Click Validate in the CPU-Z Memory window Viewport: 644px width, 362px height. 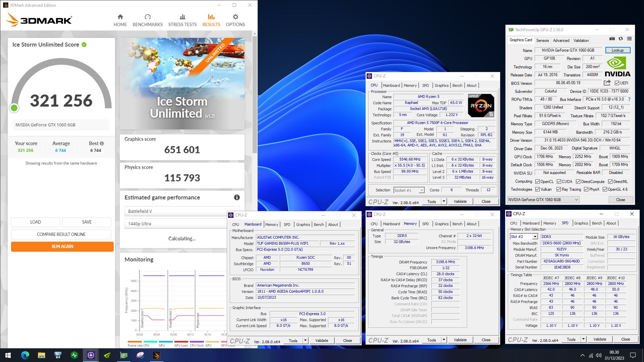coord(460,340)
